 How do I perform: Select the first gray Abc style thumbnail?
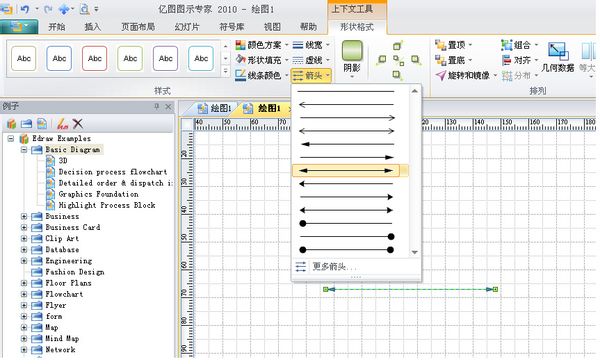coord(24,58)
